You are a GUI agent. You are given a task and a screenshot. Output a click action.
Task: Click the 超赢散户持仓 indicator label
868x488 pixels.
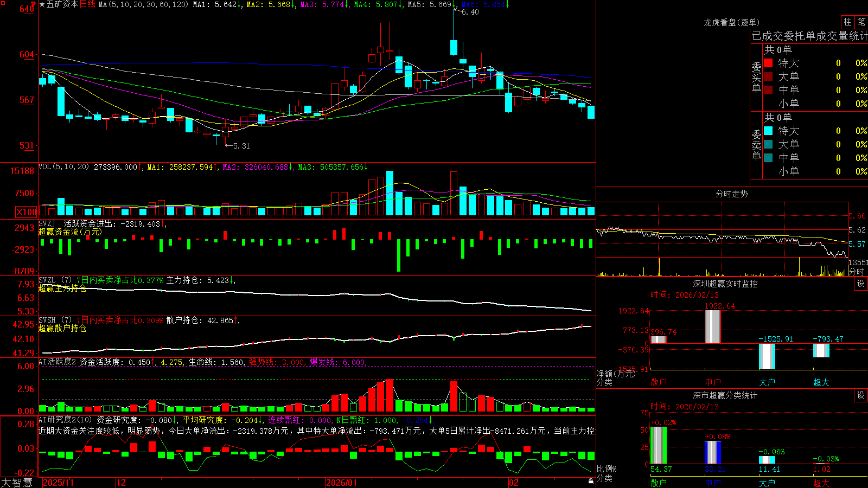pyautogui.click(x=62, y=328)
